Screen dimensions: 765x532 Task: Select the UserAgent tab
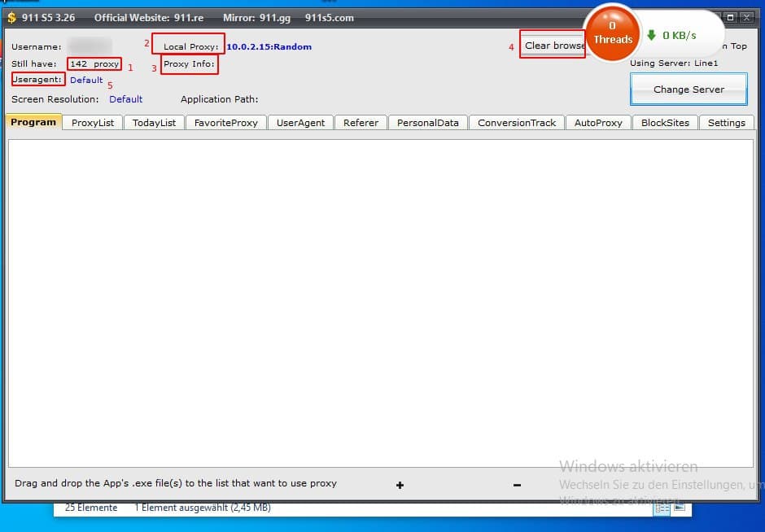tap(300, 123)
